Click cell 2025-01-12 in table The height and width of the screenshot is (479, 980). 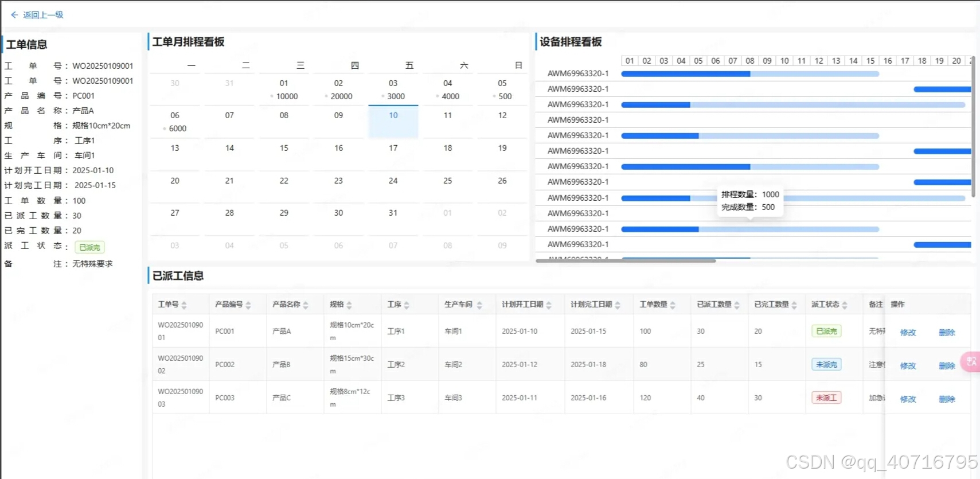pos(520,364)
